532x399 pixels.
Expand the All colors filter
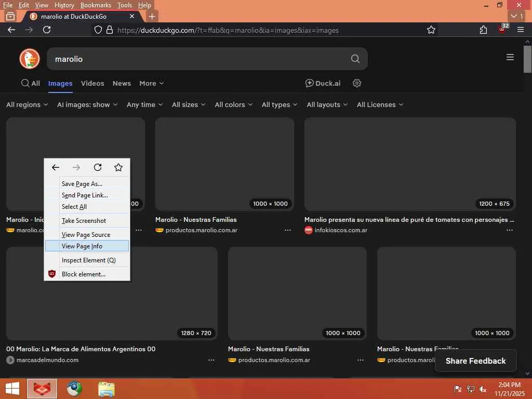pyautogui.click(x=233, y=104)
